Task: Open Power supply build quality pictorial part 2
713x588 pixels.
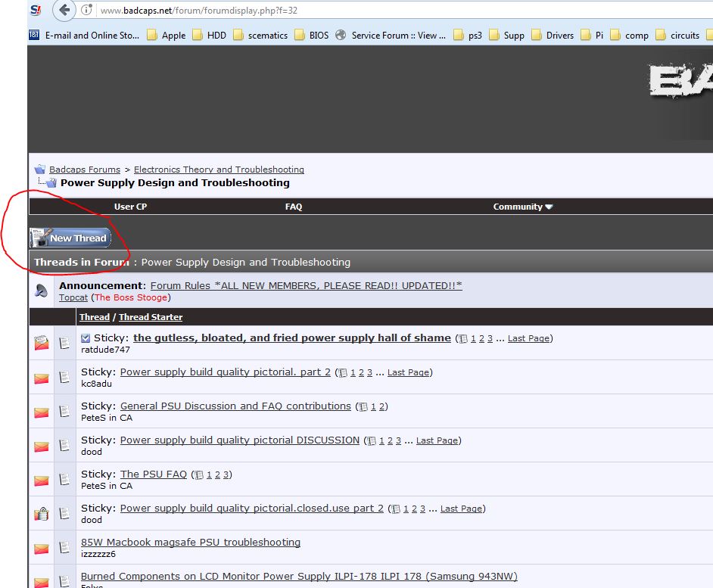Action: tap(225, 372)
